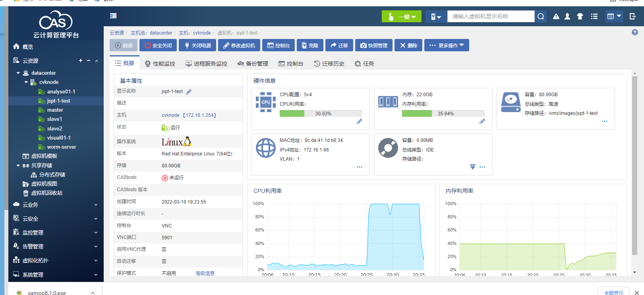Viewport: 644px width, 295px height.
Task: Open the layout view dropdown in top bar
Action: tap(614, 16)
